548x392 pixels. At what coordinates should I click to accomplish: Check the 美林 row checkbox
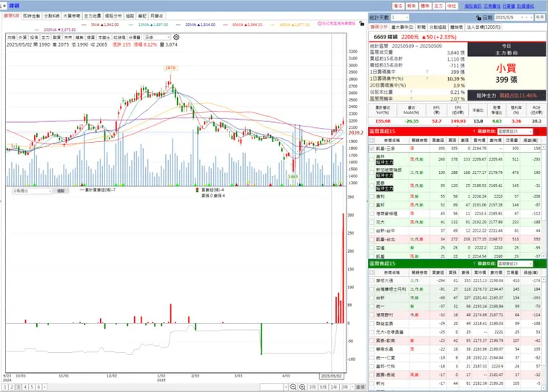pos(372,159)
